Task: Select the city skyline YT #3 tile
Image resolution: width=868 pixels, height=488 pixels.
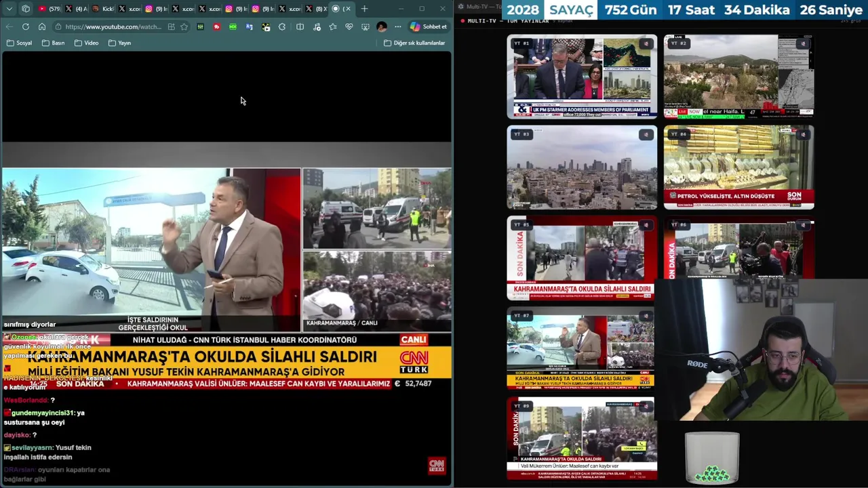Action: [x=582, y=167]
